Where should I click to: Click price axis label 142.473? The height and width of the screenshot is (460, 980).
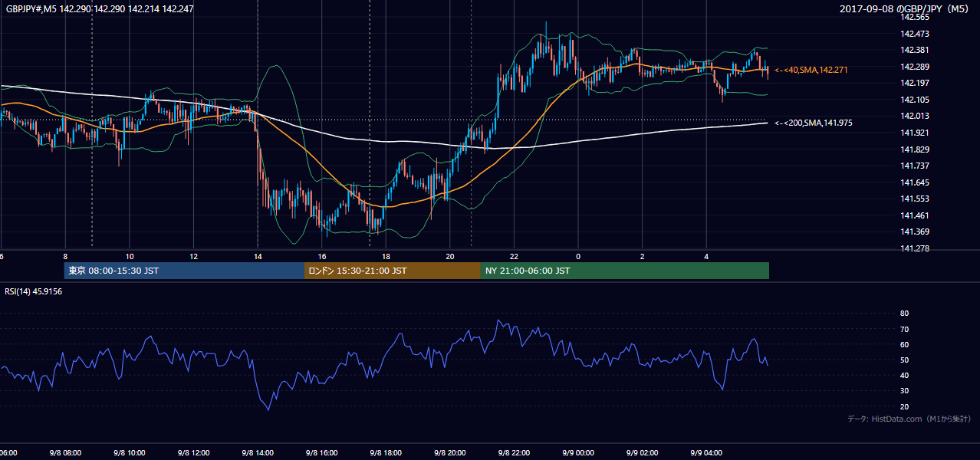pos(916,34)
